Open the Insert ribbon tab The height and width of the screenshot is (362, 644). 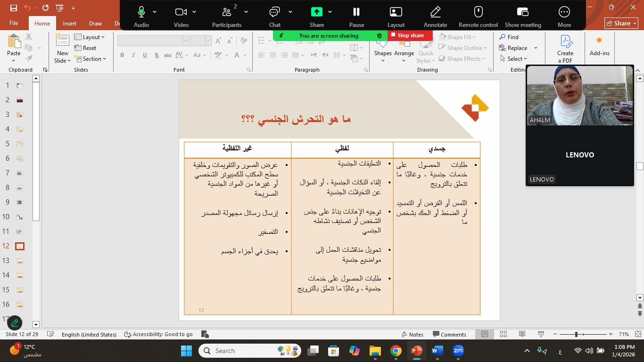(x=69, y=23)
